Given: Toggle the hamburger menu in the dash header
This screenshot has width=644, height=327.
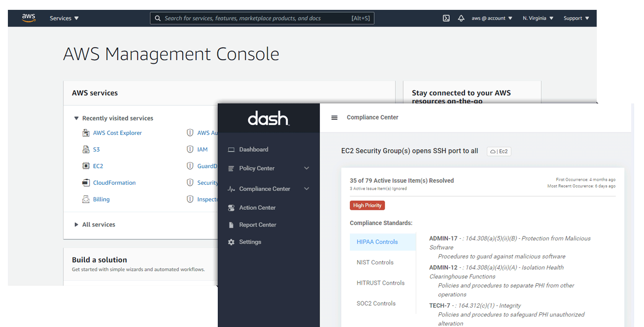Looking at the screenshot, I should click(335, 118).
